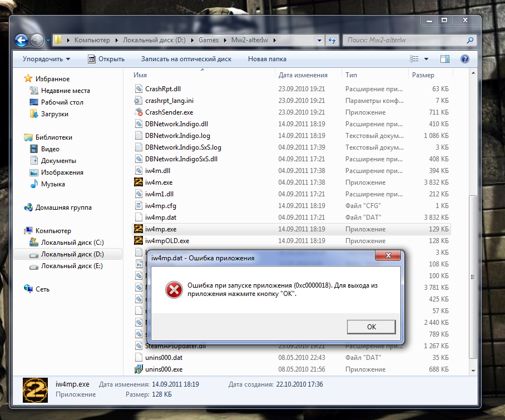Sort by the Имя column header

(x=140, y=75)
